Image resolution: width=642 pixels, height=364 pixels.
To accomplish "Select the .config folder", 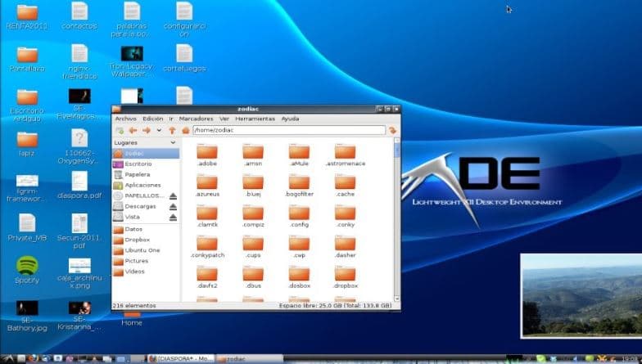I will point(300,217).
